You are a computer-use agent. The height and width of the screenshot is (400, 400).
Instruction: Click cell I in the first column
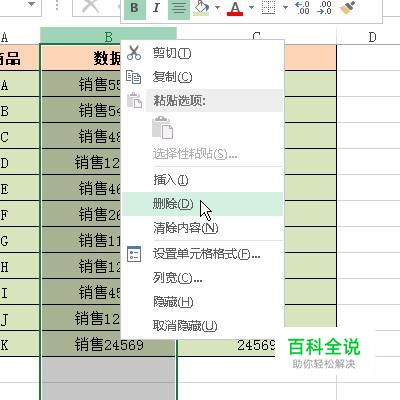pos(19,292)
